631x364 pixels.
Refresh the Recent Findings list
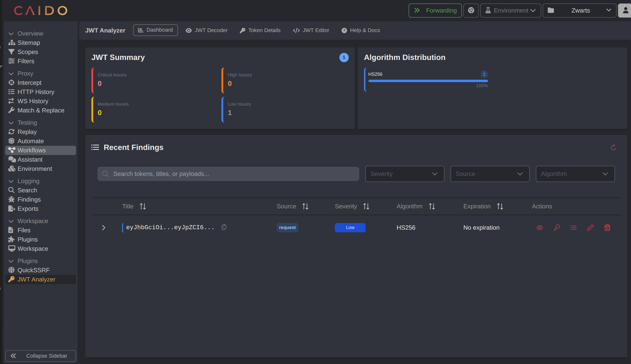[613, 148]
